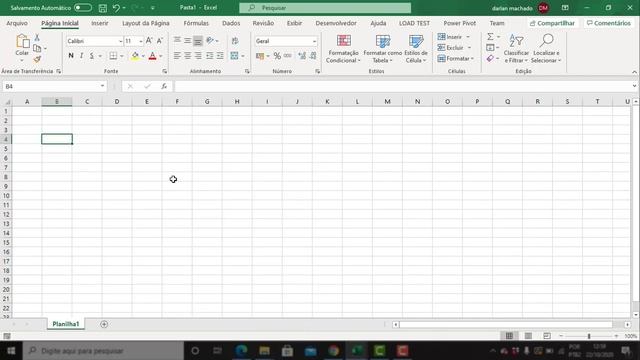Open the Arquivo menu
The width and height of the screenshot is (640, 360).
coord(17,23)
